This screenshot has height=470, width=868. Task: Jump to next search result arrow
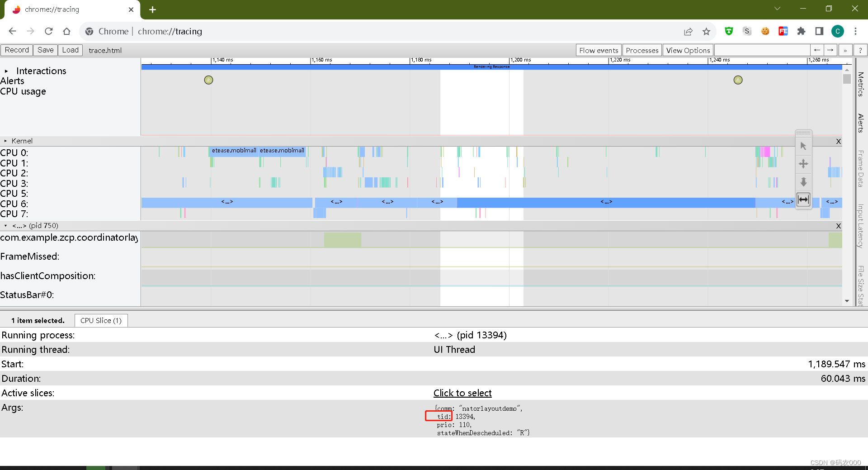click(x=830, y=50)
